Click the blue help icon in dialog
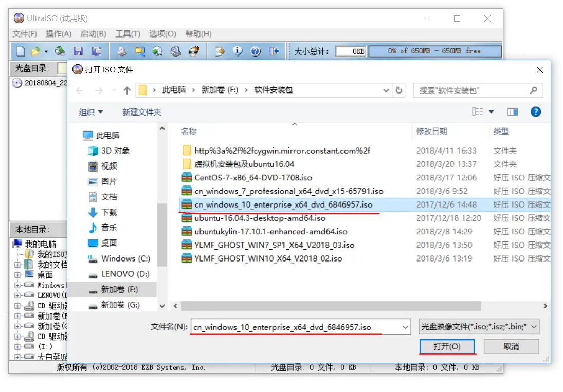 point(535,112)
